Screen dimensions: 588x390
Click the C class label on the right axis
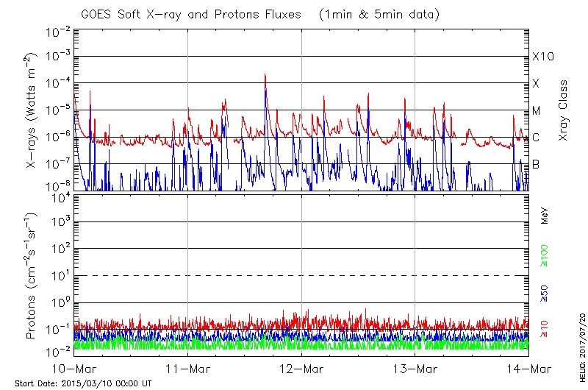(x=536, y=138)
